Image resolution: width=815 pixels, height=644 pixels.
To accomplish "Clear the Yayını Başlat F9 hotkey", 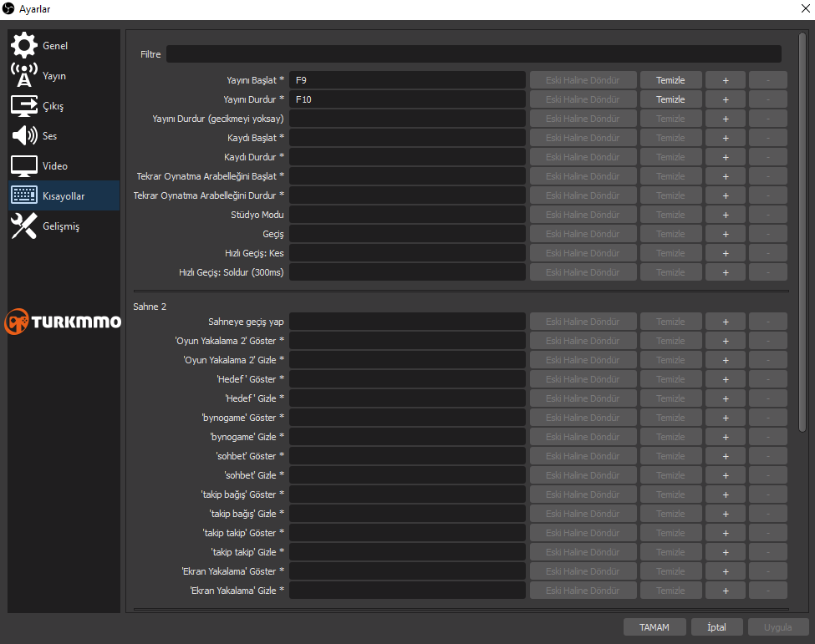I will [670, 80].
